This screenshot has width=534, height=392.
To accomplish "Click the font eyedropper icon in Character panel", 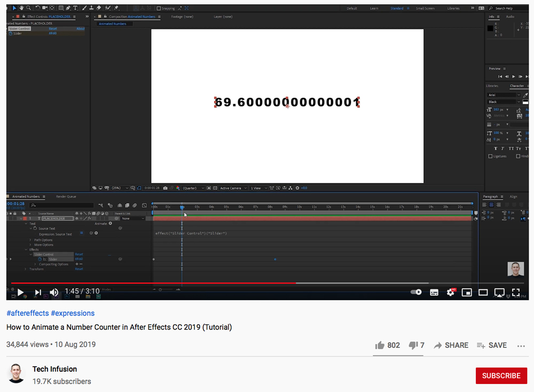I will 525,95.
